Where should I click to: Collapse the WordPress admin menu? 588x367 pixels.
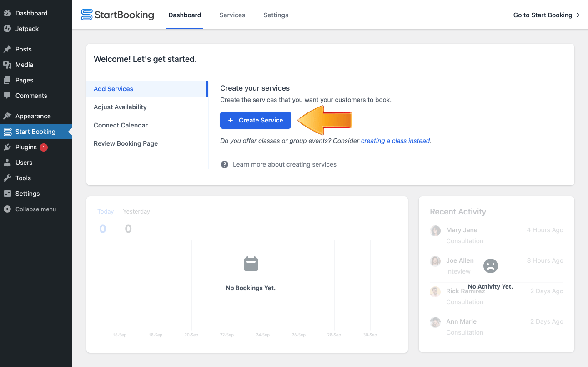[36, 209]
